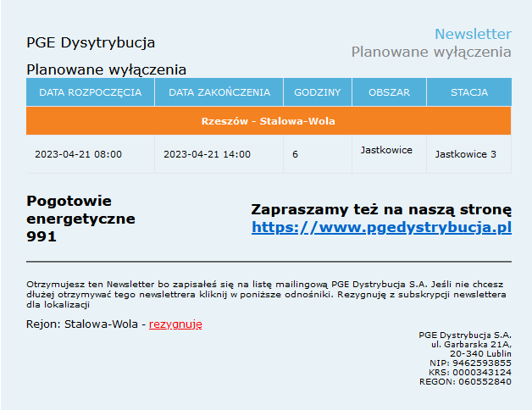This screenshot has width=532, height=410.
Task: Click the PGE Dysytrybucja title
Action: tap(91, 42)
